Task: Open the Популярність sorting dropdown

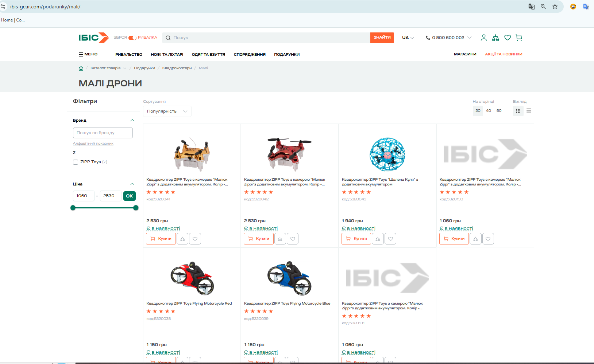Action: (x=167, y=111)
